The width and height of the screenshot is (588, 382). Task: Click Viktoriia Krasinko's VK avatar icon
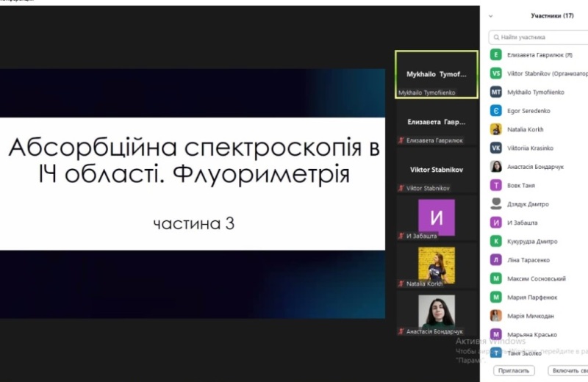(495, 148)
